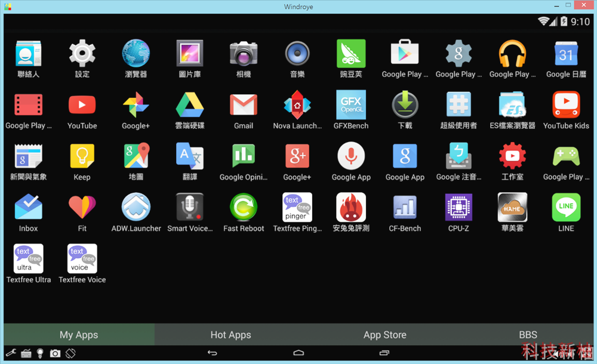Open the 下載 downloads app
This screenshot has height=364, width=597.
405,104
